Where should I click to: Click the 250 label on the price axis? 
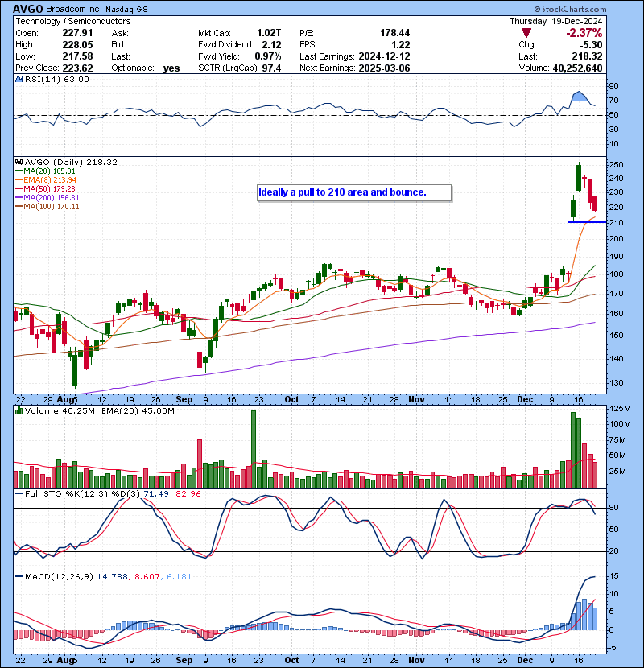point(617,165)
